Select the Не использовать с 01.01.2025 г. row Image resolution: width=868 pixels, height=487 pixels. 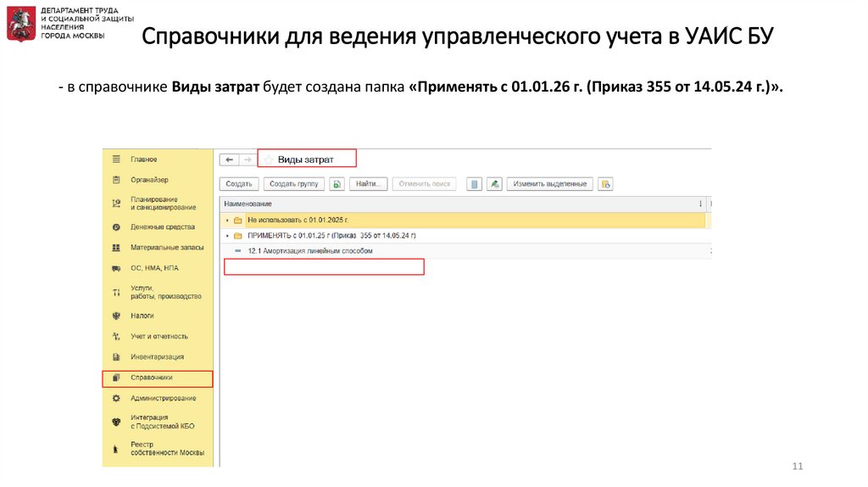[x=464, y=220]
